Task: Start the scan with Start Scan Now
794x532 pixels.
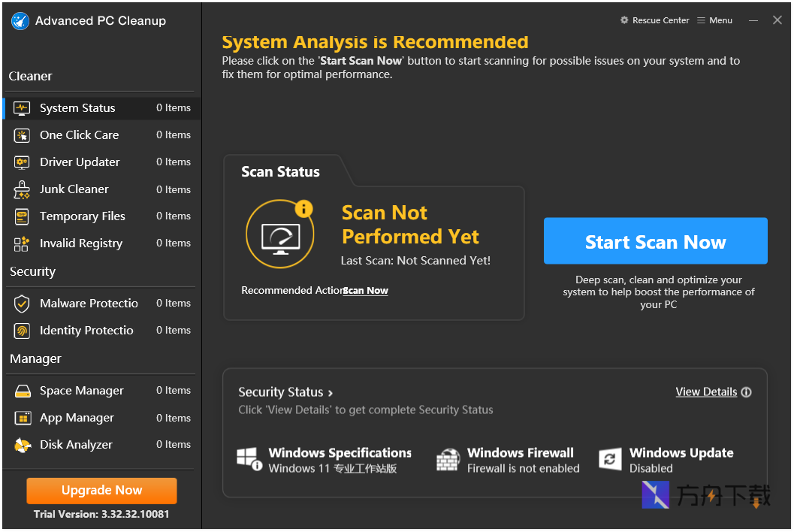Action: (655, 241)
